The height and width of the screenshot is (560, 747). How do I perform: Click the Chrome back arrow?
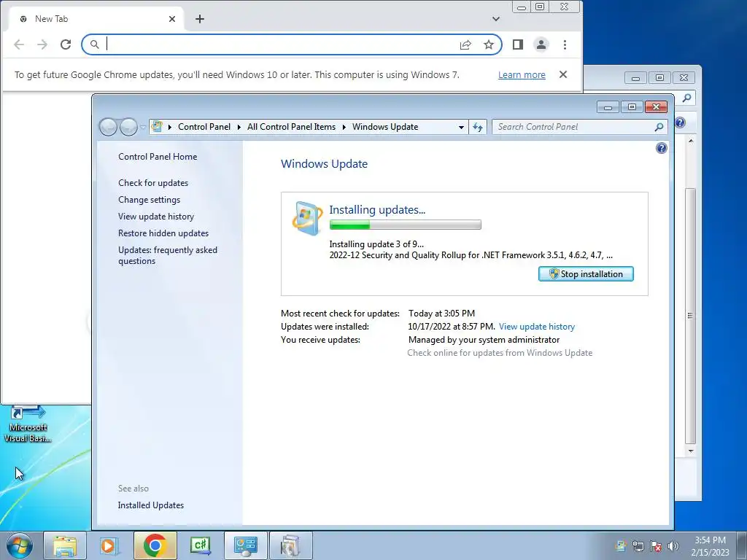(x=19, y=44)
